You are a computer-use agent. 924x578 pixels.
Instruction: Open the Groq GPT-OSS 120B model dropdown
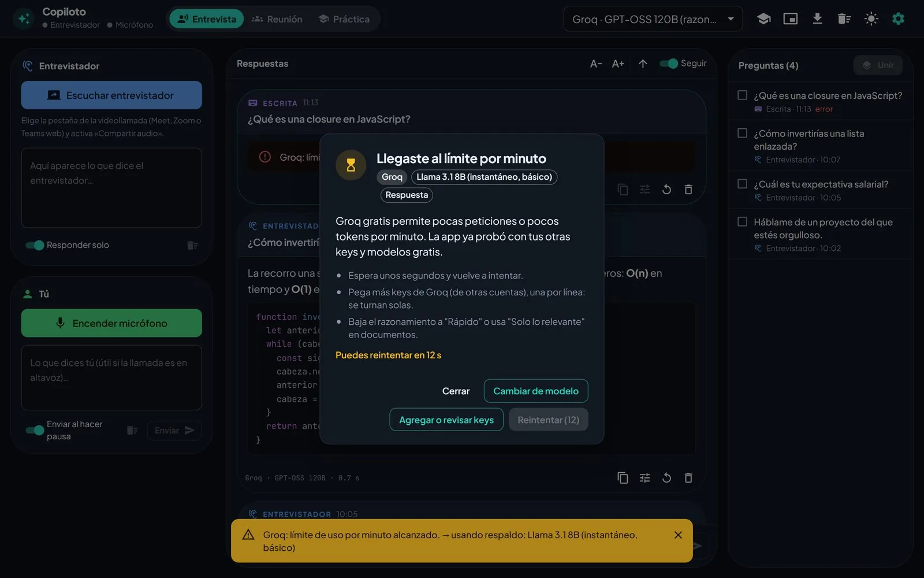pos(653,19)
